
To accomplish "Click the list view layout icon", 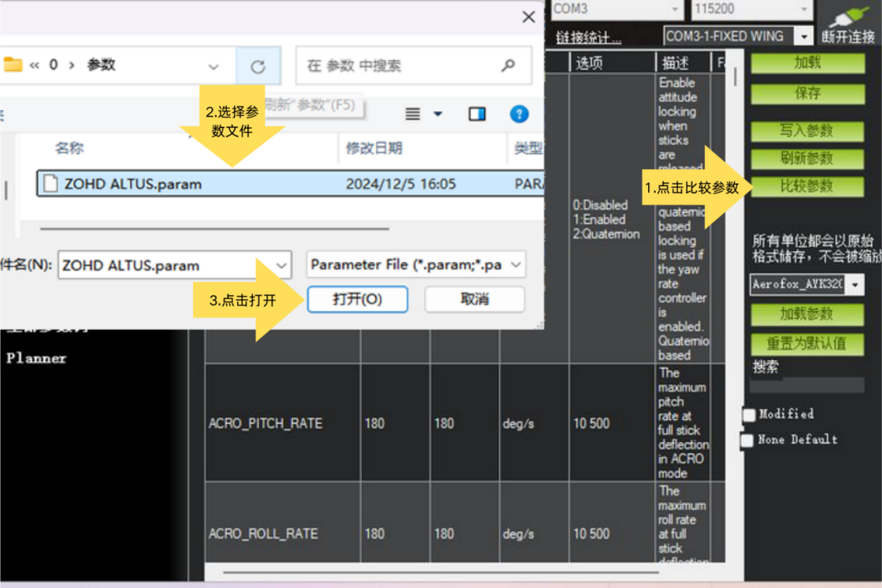I will pyautogui.click(x=413, y=114).
